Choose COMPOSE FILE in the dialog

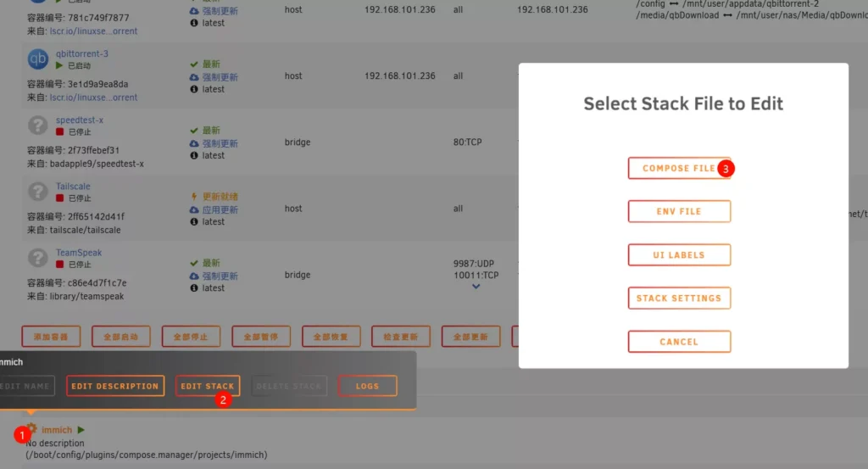tap(678, 168)
